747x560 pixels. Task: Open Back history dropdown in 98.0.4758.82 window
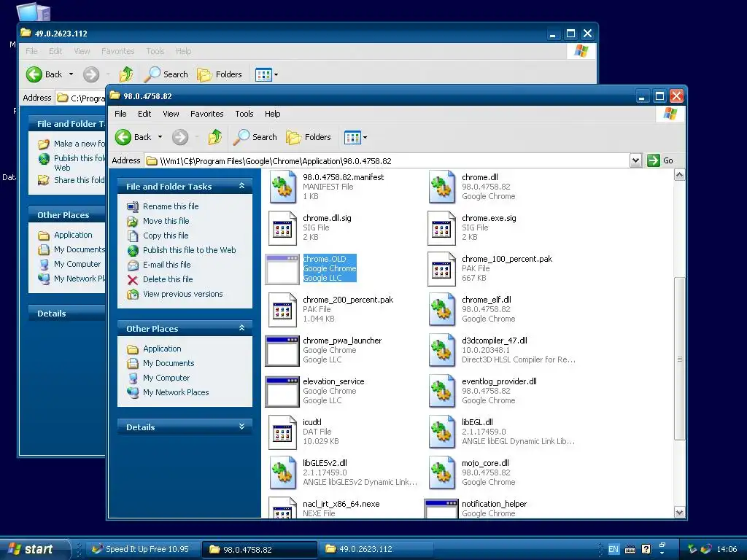pos(160,137)
